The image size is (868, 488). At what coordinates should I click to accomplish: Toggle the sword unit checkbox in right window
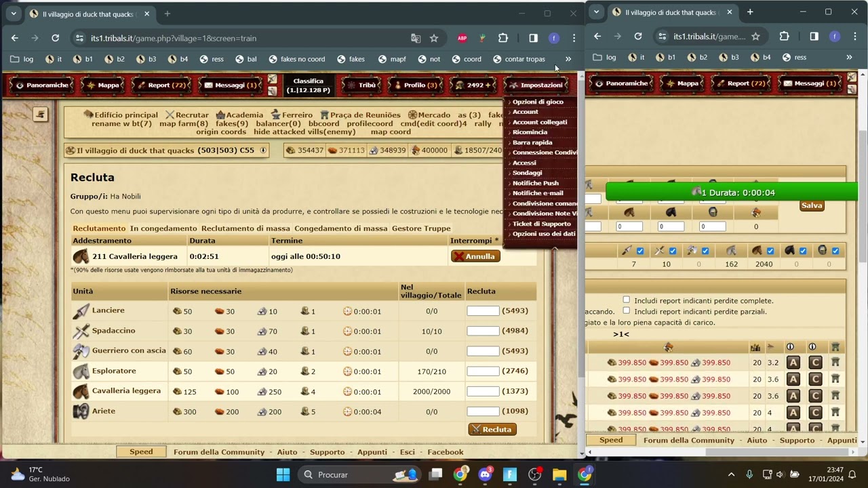click(673, 251)
